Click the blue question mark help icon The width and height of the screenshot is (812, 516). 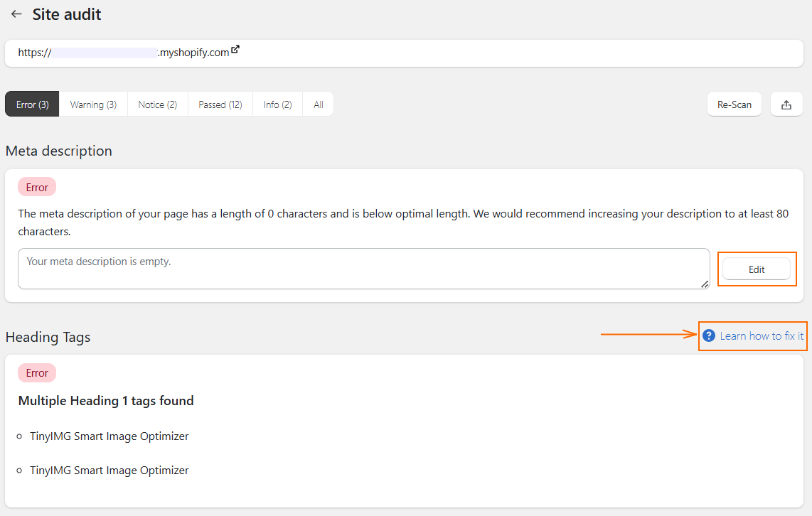pyautogui.click(x=708, y=335)
